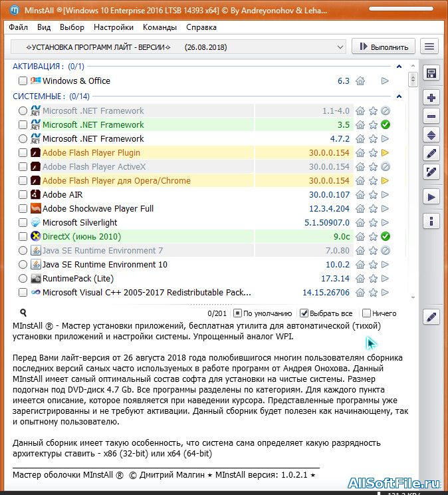Click version 14.15.26706 value
Screen dimensions: 448x495
point(326,293)
